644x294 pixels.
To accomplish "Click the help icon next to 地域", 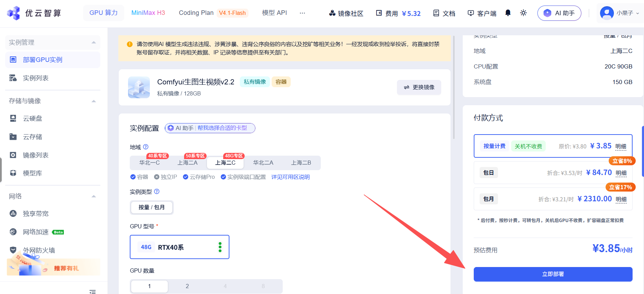I will tap(146, 147).
